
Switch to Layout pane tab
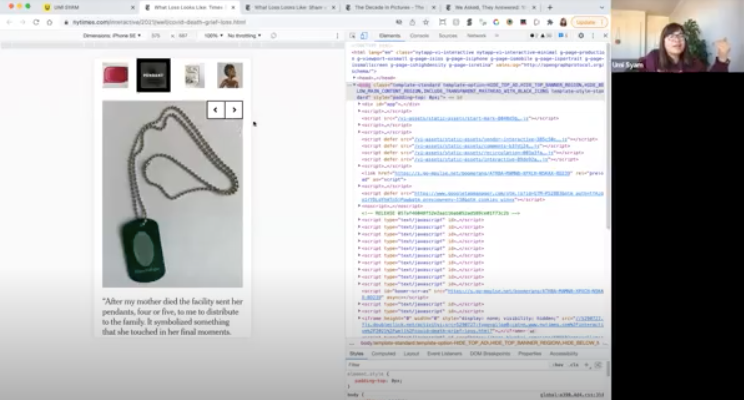[x=411, y=353]
